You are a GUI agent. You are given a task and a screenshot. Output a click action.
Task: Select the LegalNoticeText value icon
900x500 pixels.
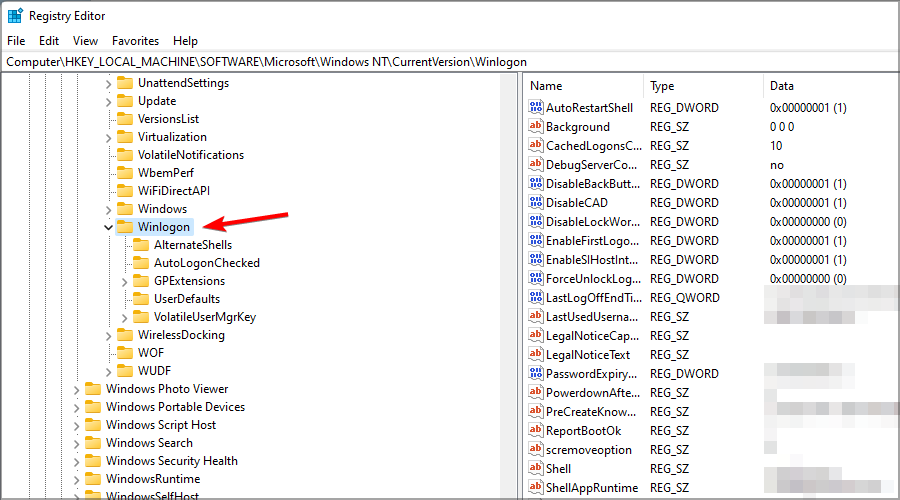point(536,354)
